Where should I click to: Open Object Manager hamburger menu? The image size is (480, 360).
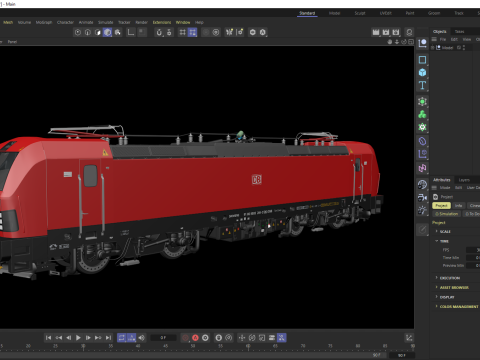click(x=434, y=39)
